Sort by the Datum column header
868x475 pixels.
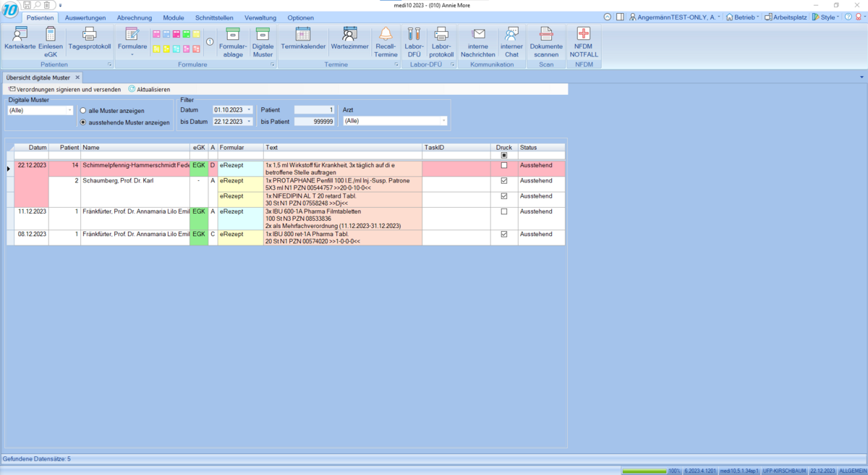(x=31, y=147)
